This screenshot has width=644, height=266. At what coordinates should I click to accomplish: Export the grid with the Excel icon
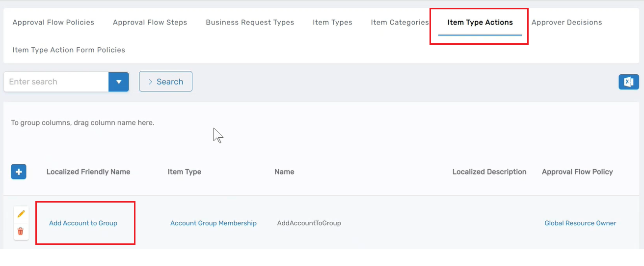[629, 82]
